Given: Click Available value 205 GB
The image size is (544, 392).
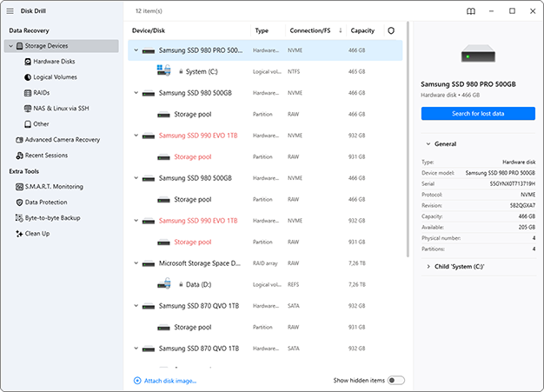Looking at the screenshot, I should [x=527, y=227].
